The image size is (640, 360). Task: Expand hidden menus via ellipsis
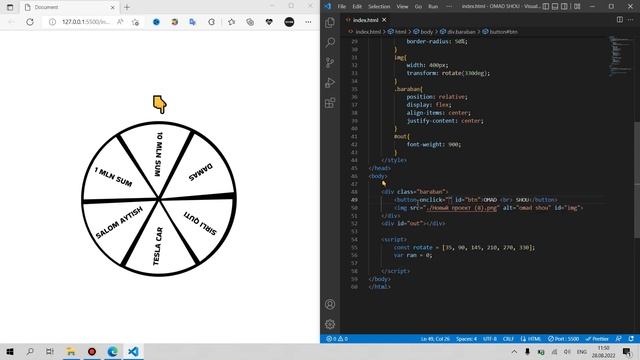pos(449,7)
